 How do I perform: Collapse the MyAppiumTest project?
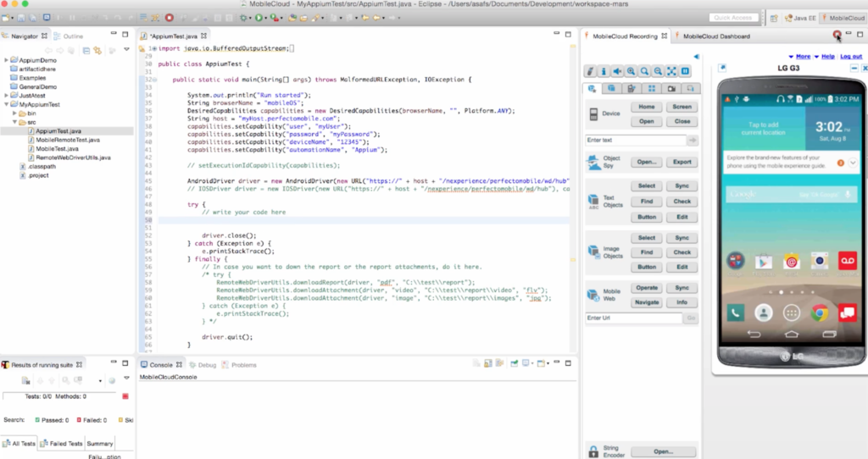click(x=6, y=104)
